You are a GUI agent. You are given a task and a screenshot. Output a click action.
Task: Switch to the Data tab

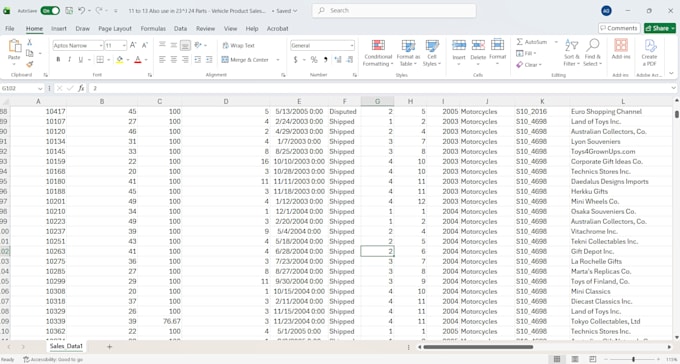[180, 29]
